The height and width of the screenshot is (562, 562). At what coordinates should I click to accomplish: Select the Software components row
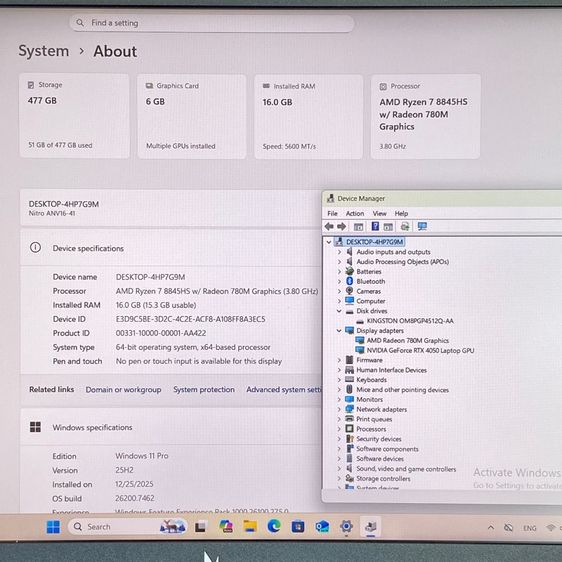pos(387,448)
